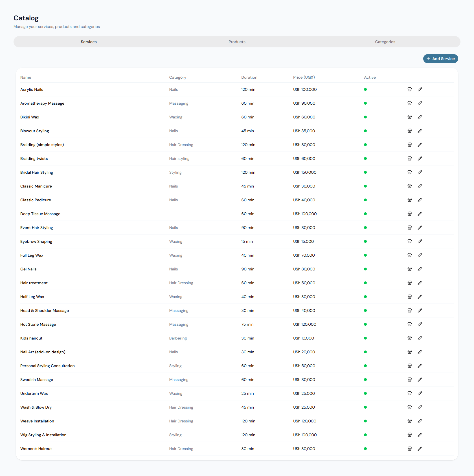Select the Wig Styling & Installation name

pyautogui.click(x=43, y=435)
